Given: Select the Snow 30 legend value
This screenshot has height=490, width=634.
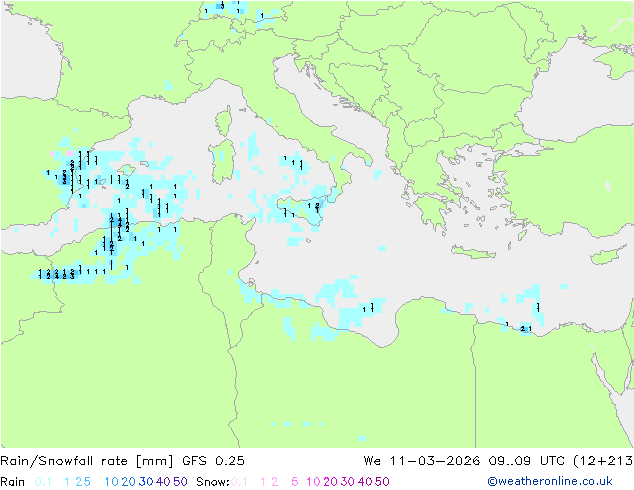Looking at the screenshot, I should 348,482.
